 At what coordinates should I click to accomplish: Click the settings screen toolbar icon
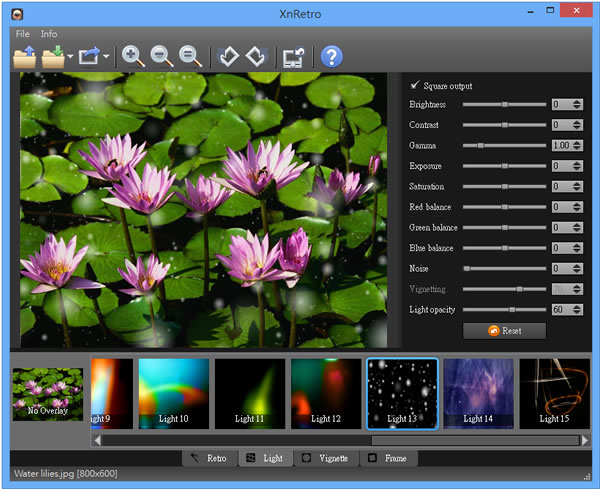(x=293, y=57)
